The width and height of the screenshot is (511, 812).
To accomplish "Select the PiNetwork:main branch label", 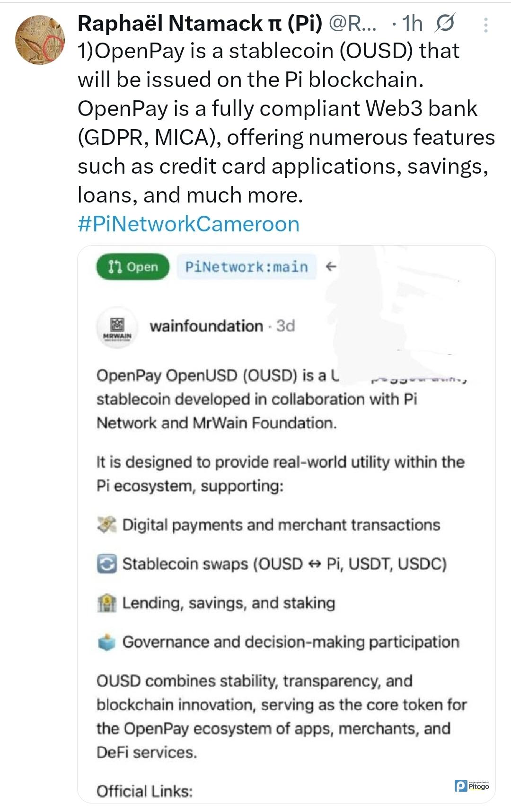I will (x=246, y=267).
